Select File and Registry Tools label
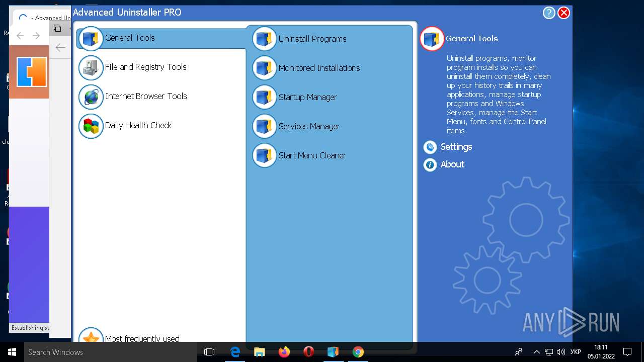This screenshot has width=644, height=362. coord(145,67)
